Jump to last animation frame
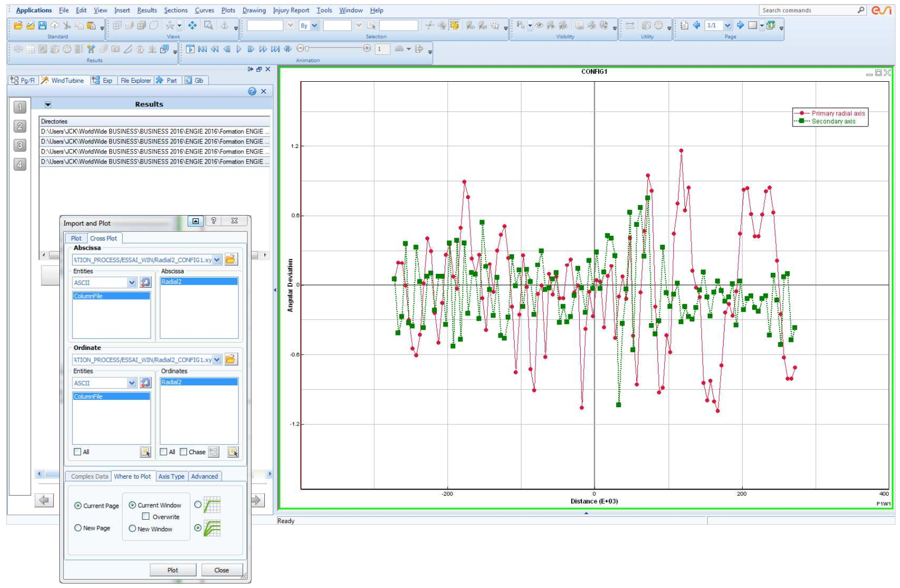Screen dimensions: 900x588 coord(275,49)
